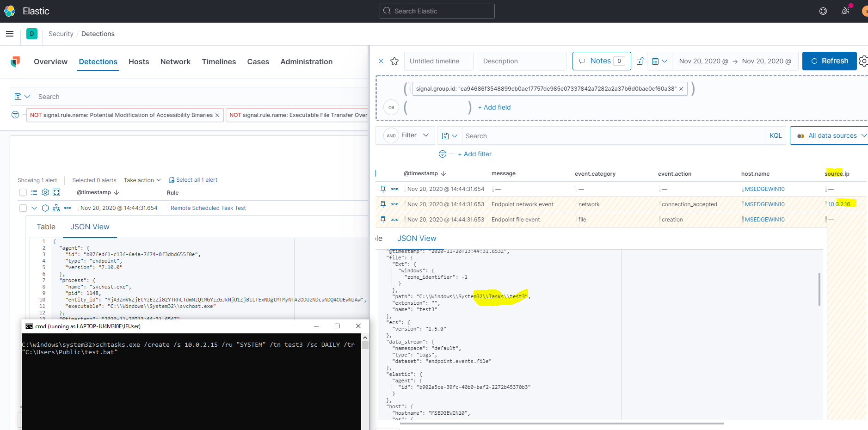This screenshot has height=430, width=868.
Task: Pin the Endpoint network event timeline row
Action: pyautogui.click(x=383, y=204)
